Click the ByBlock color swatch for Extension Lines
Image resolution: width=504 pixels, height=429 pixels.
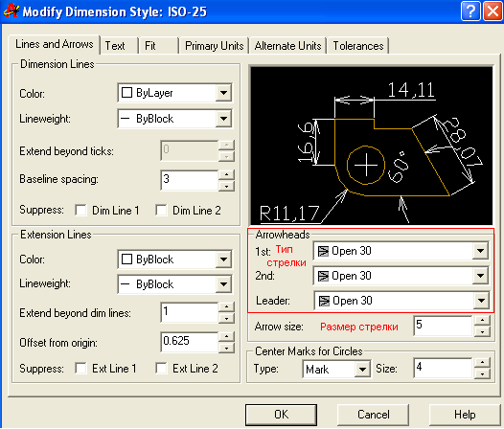point(126,259)
